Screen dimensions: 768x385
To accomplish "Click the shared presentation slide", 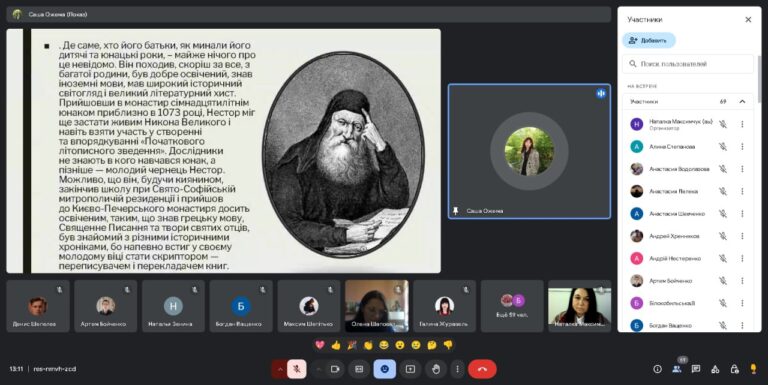I will 223,151.
